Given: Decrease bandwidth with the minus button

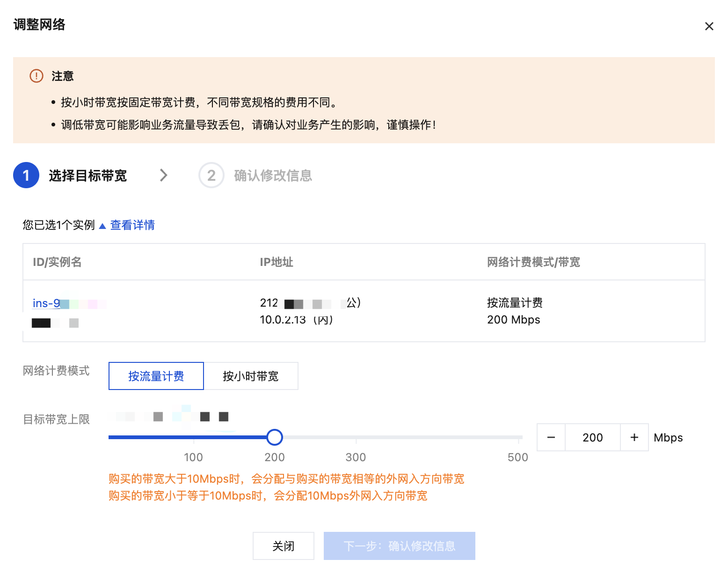Looking at the screenshot, I should click(x=551, y=437).
